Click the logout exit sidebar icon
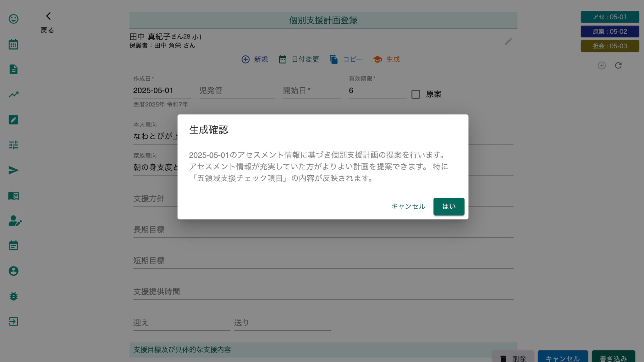This screenshot has height=362, width=644. (x=14, y=321)
